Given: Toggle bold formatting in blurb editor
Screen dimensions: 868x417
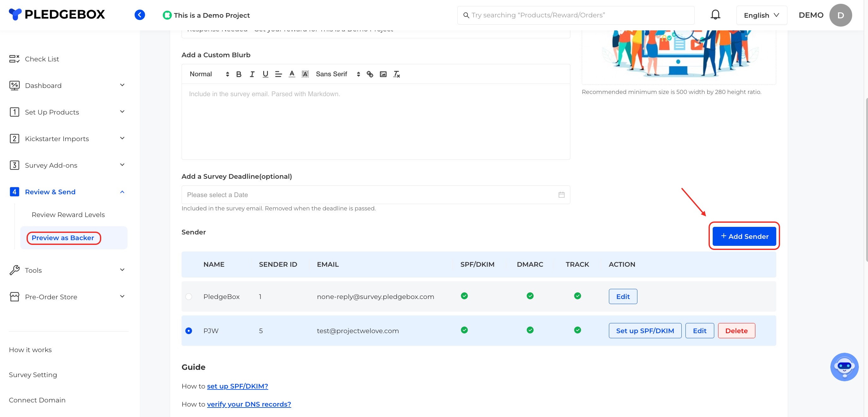Looking at the screenshot, I should (239, 74).
